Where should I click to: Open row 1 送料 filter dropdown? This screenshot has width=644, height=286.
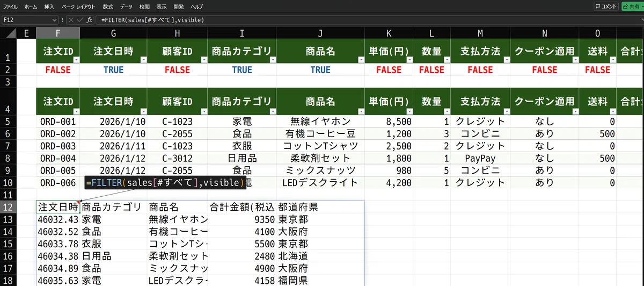click(x=612, y=59)
